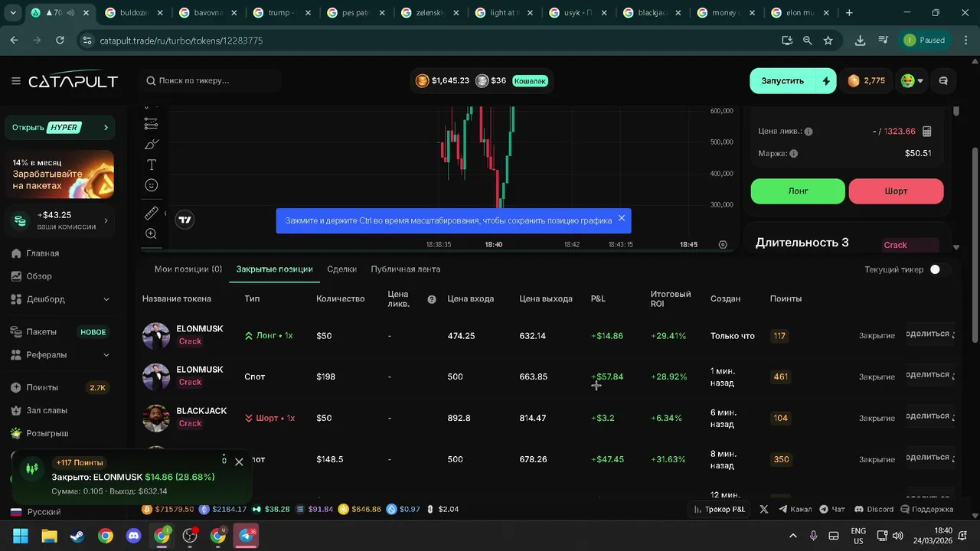Click the TradingView logo badge
Image resolution: width=980 pixels, height=551 pixels.
[185, 220]
